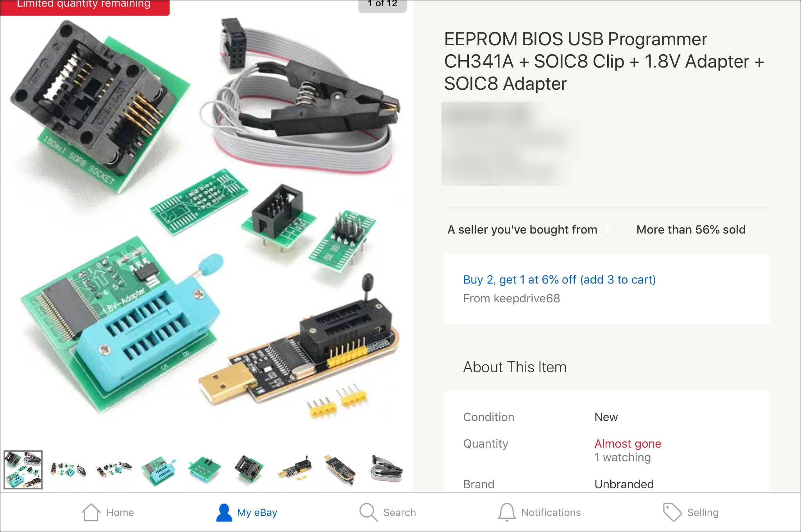Select the first thumbnail showing the full kit
801x532 pixels.
coord(23,470)
